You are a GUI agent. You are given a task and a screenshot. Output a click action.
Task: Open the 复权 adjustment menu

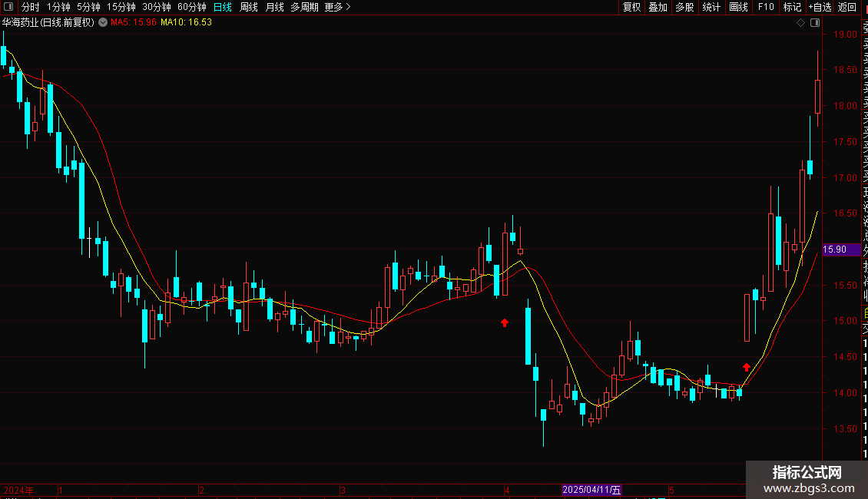[x=631, y=7]
